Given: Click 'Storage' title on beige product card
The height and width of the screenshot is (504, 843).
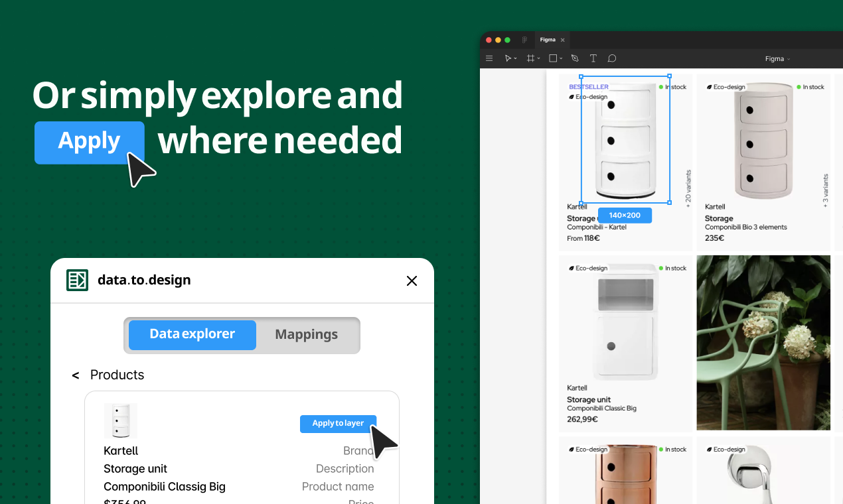Looking at the screenshot, I should tap(719, 218).
